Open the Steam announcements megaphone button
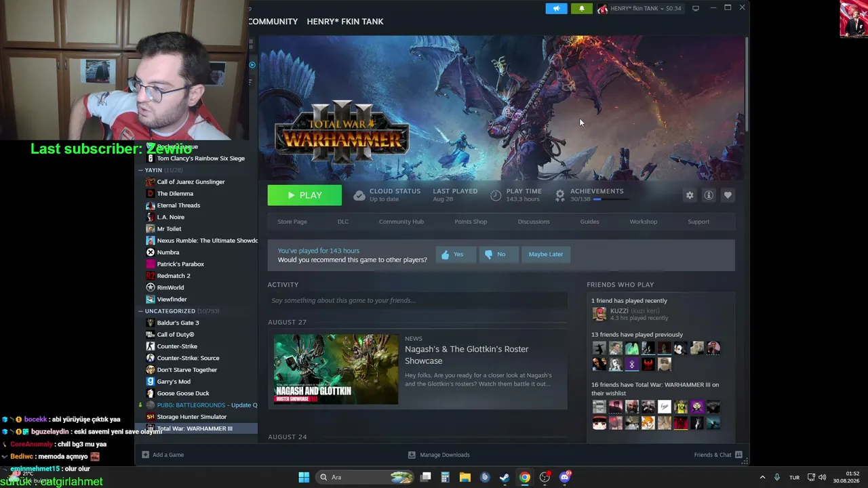Viewport: 868px width, 488px height. 556,9
